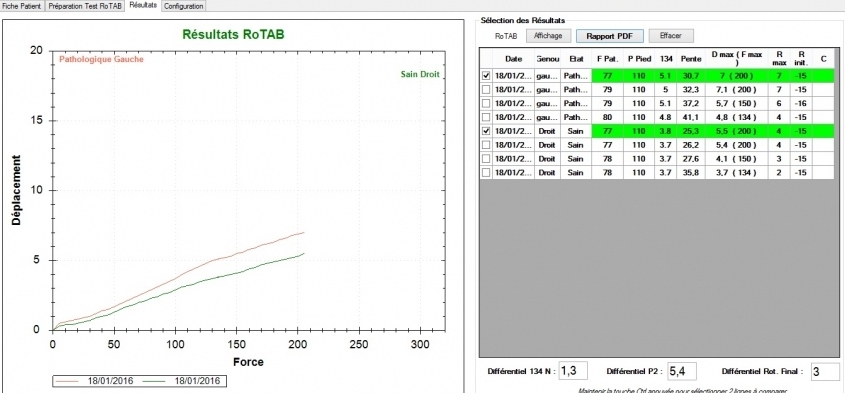Click the Pente cell 41,1
The height and width of the screenshot is (393, 845).
pos(691,117)
